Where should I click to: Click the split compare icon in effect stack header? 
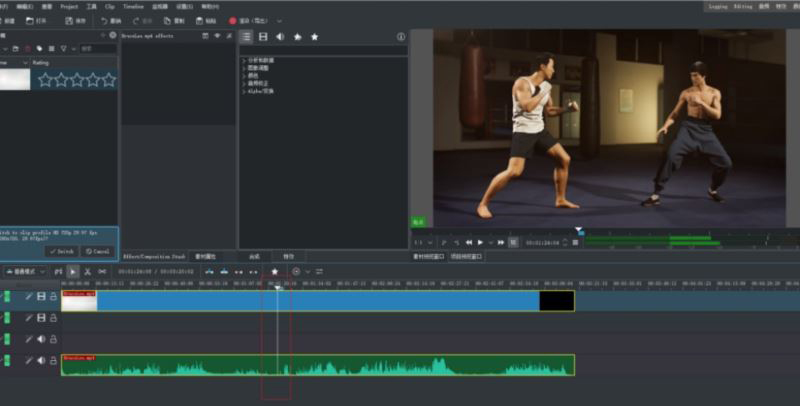(205, 36)
